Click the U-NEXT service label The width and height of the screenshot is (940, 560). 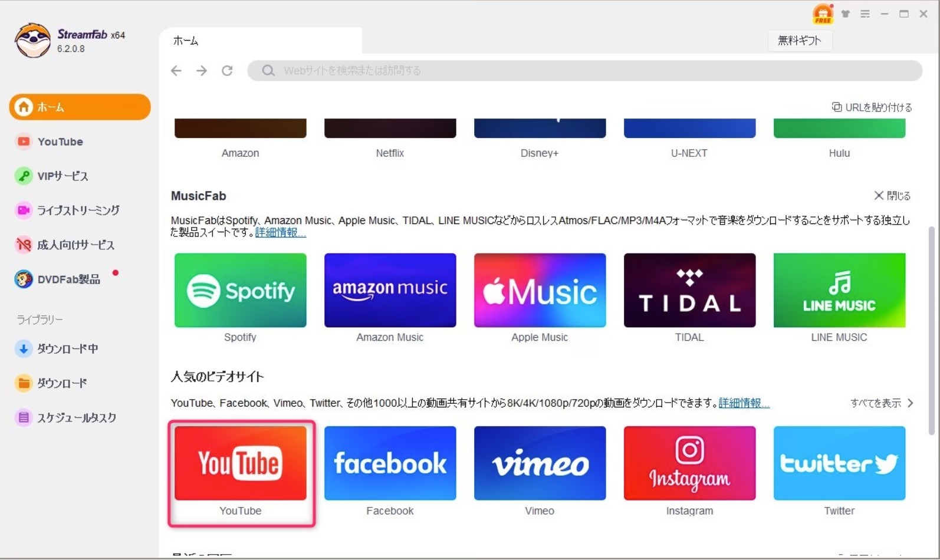coord(689,153)
